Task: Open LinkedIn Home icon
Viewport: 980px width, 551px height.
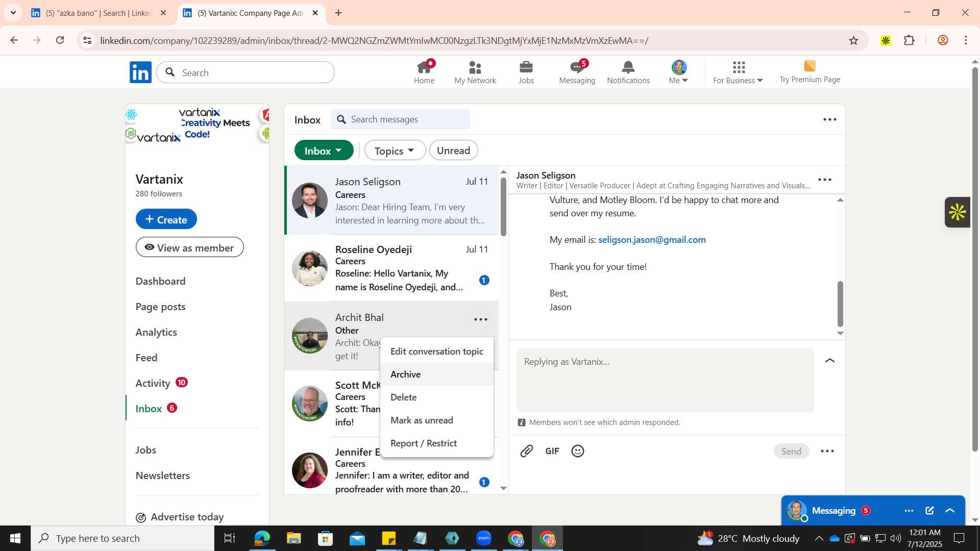Action: pyautogui.click(x=424, y=72)
